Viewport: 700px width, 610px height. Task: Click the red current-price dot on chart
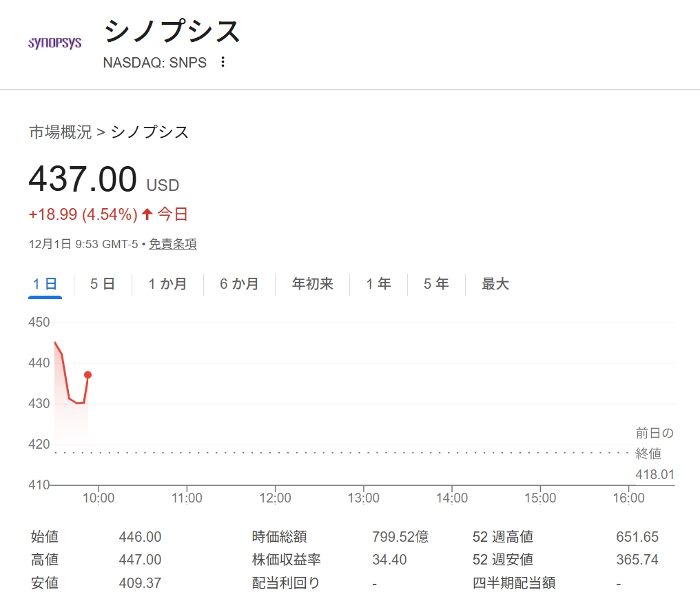coord(88,375)
